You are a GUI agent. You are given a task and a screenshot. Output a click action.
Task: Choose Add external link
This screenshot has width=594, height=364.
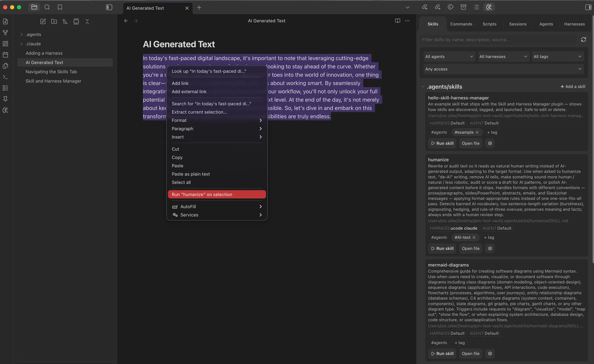coord(217,92)
